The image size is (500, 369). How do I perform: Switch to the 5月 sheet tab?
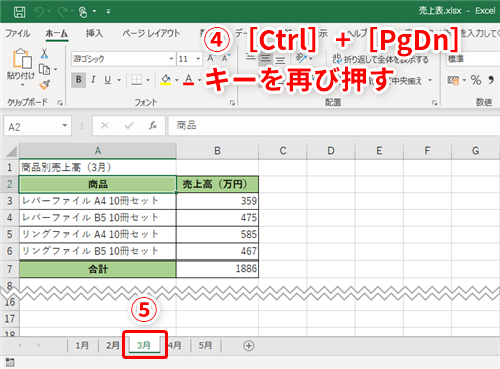pyautogui.click(x=205, y=346)
